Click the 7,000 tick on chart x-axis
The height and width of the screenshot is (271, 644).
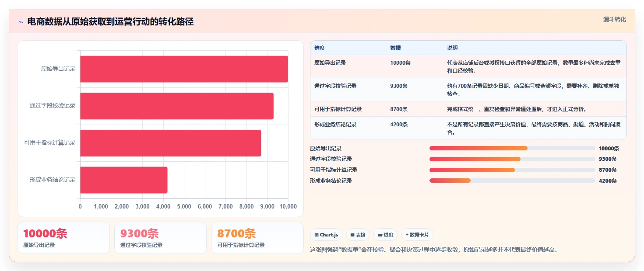coord(225,207)
